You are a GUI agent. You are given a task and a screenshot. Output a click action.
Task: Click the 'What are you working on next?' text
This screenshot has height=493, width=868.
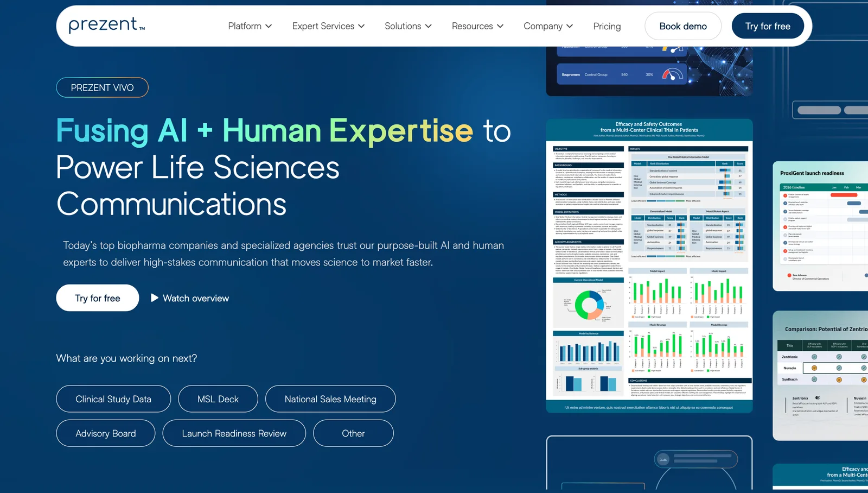126,358
